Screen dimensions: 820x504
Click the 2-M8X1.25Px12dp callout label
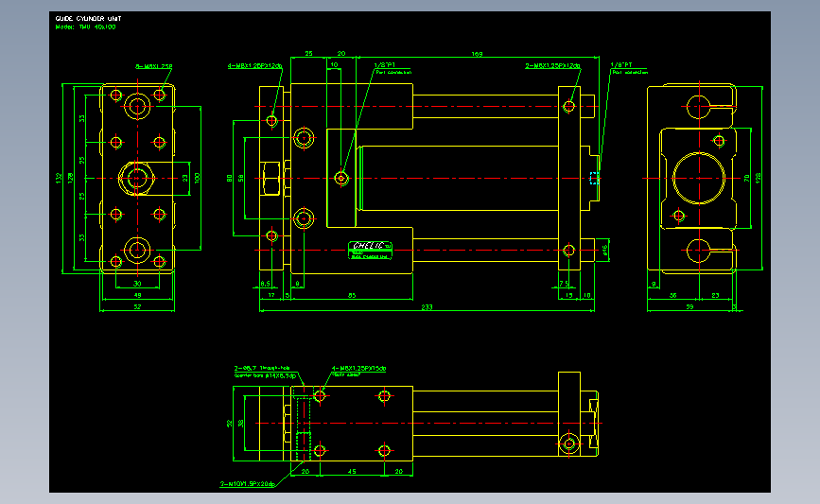[x=552, y=66]
